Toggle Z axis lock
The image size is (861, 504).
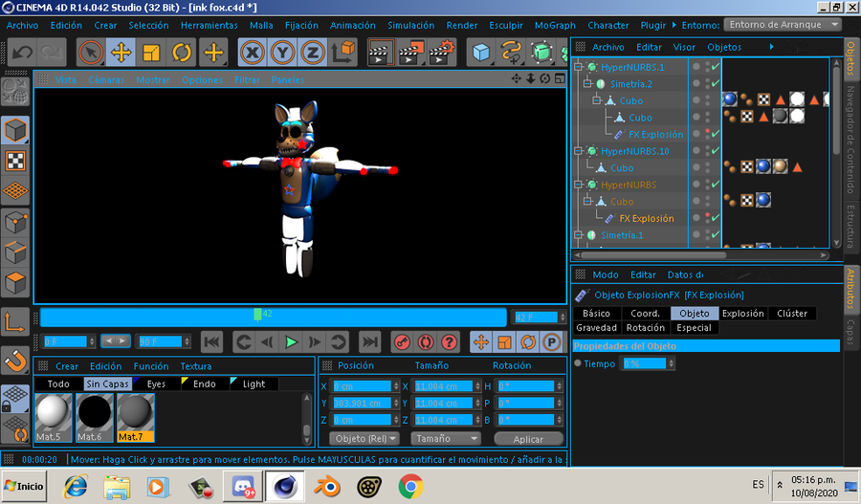click(313, 53)
